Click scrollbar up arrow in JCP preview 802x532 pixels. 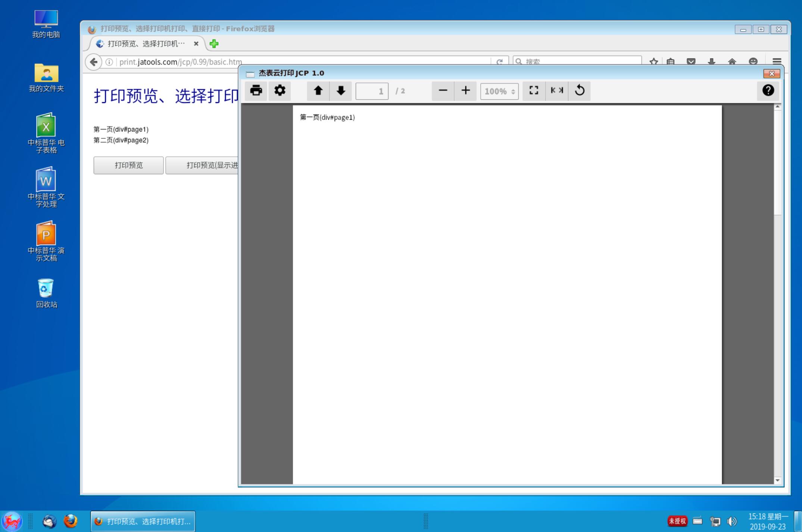[778, 107]
